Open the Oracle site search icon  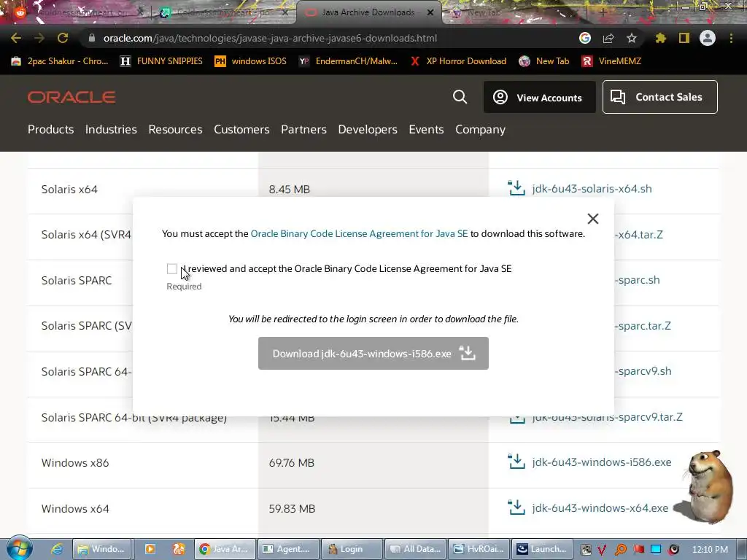coord(460,97)
